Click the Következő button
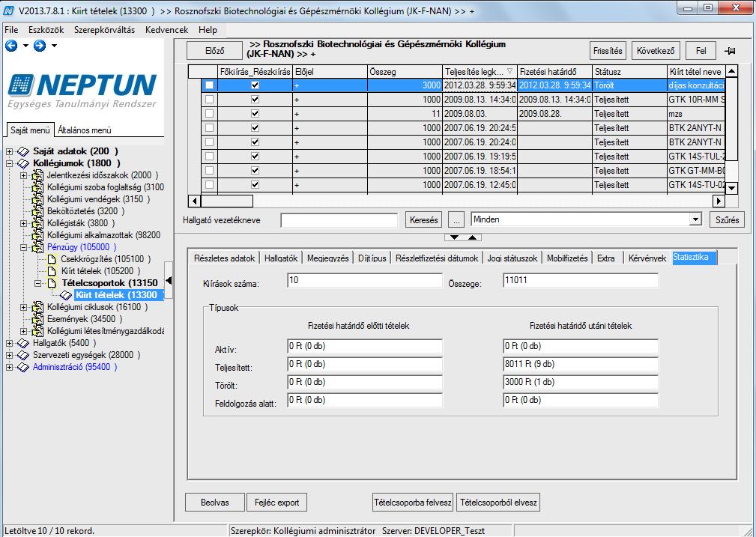Viewport: 756px width, 537px height. coord(656,51)
